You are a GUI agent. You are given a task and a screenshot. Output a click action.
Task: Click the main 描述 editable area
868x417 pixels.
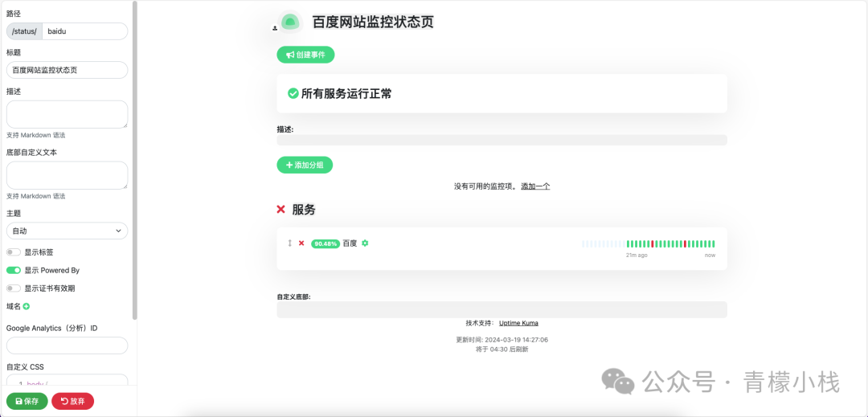[x=502, y=140]
